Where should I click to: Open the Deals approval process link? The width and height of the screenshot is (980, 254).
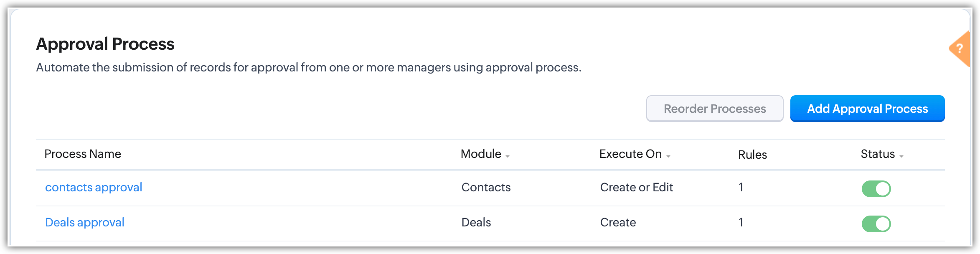85,223
